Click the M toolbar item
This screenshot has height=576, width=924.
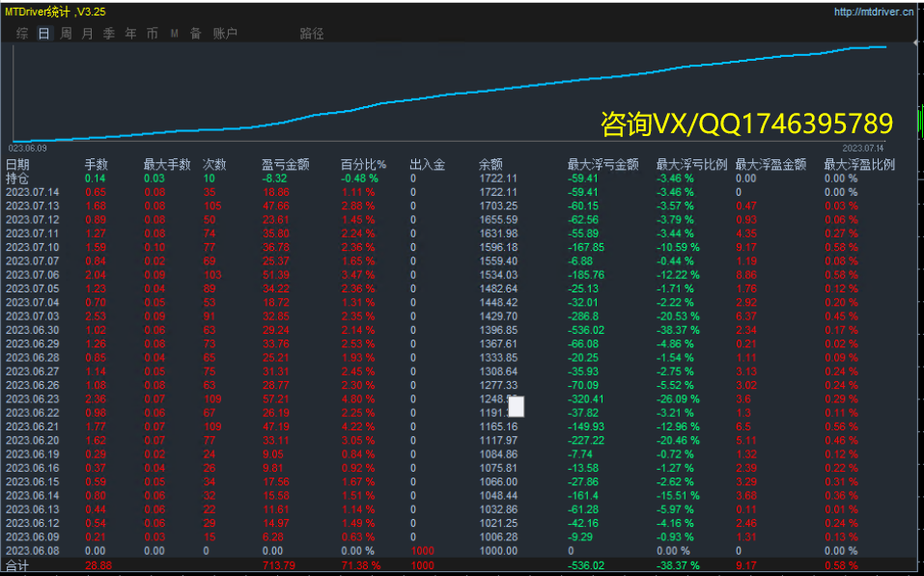(x=174, y=33)
